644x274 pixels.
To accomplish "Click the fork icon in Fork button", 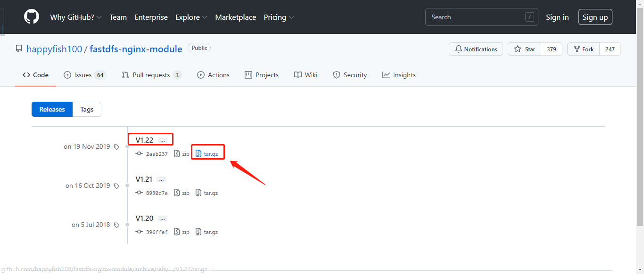I will click(577, 49).
